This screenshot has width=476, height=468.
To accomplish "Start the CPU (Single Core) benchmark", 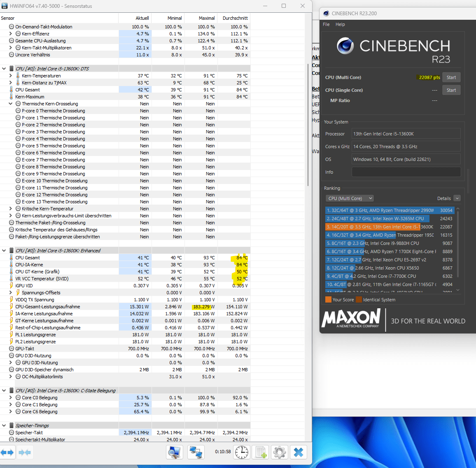I will pos(451,90).
